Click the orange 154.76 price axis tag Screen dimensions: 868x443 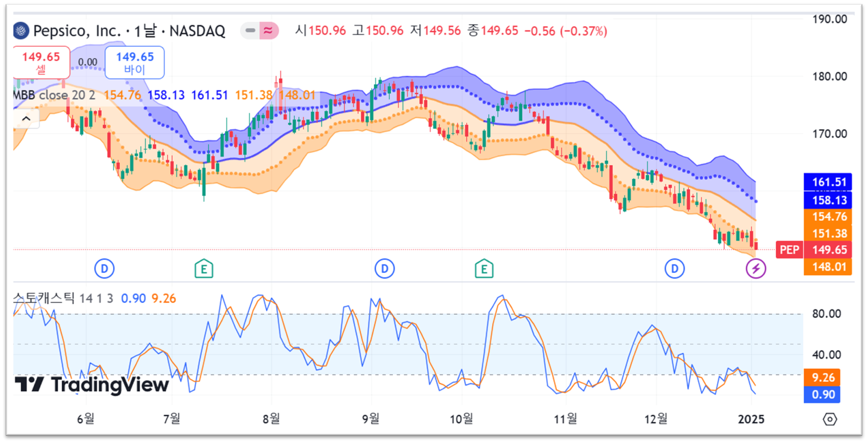coord(829,217)
